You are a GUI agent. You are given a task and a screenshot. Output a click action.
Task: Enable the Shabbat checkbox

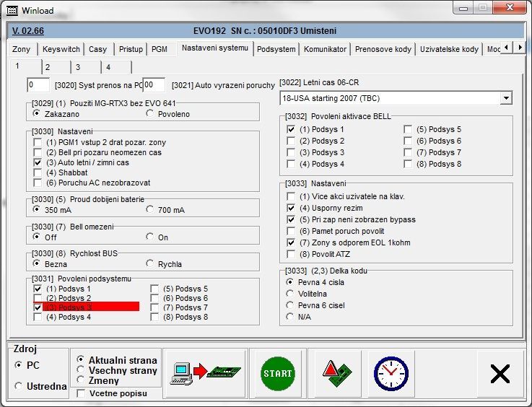[38, 173]
